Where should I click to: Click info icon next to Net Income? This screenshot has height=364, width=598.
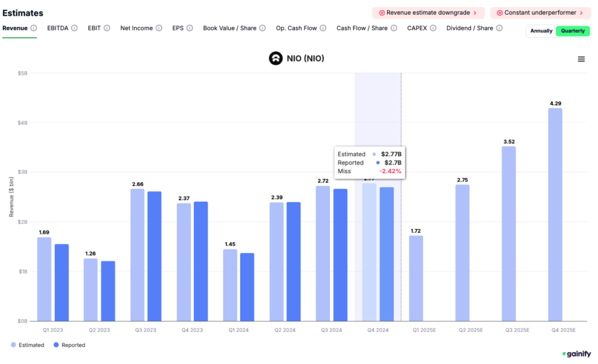pyautogui.click(x=159, y=28)
